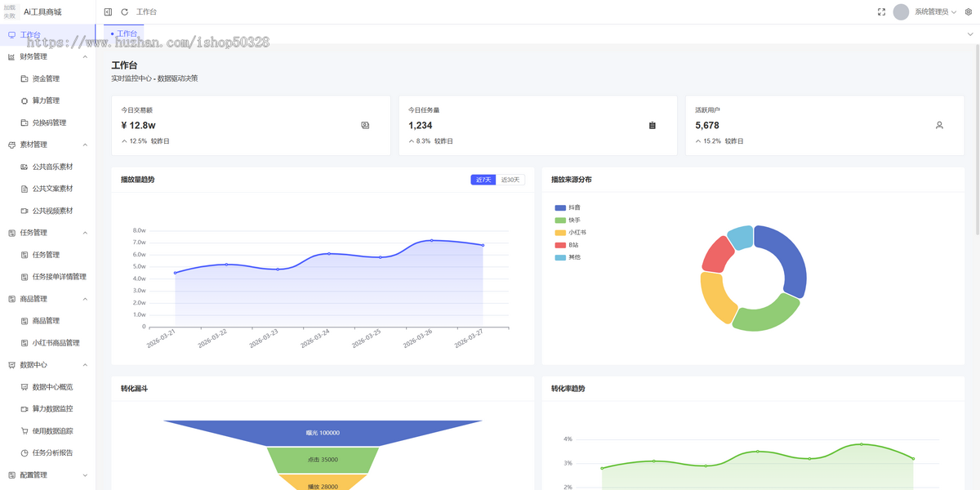The width and height of the screenshot is (980, 490).
Task: Click the Ai工具商城 logo title
Action: [x=42, y=12]
